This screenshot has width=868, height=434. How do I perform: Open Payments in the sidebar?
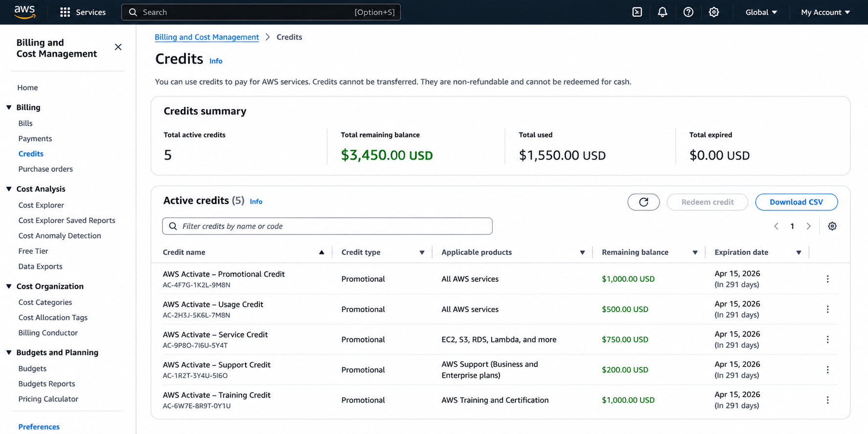click(x=35, y=138)
